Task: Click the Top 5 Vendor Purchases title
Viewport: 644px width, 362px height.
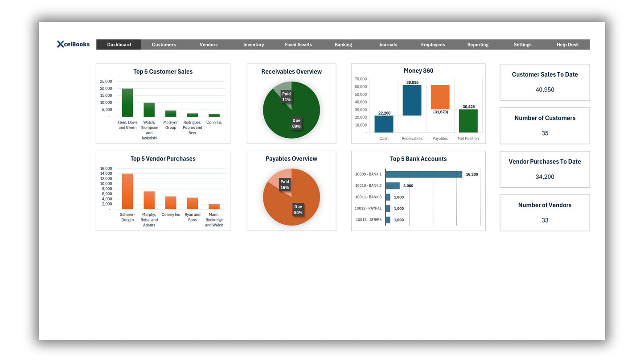Action: (x=163, y=159)
